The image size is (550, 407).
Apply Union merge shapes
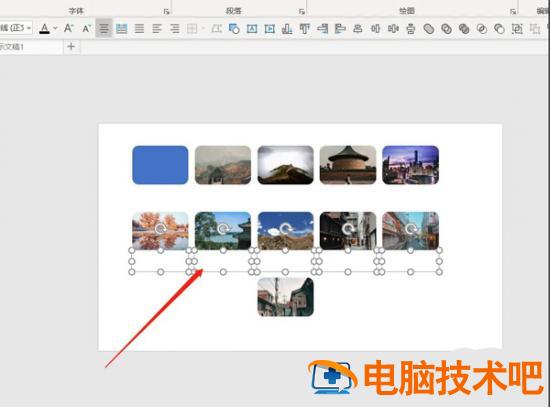(x=429, y=28)
